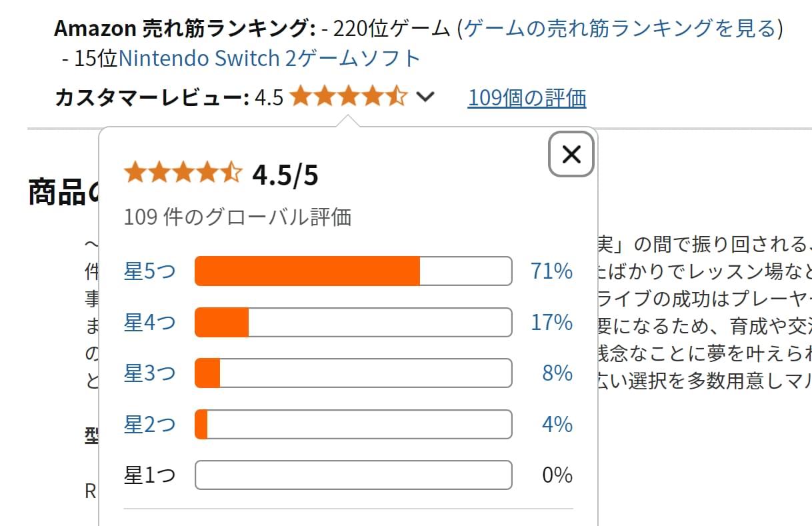Click the 5-star rating histogram bar
Image resolution: width=812 pixels, height=526 pixels.
pos(353,271)
